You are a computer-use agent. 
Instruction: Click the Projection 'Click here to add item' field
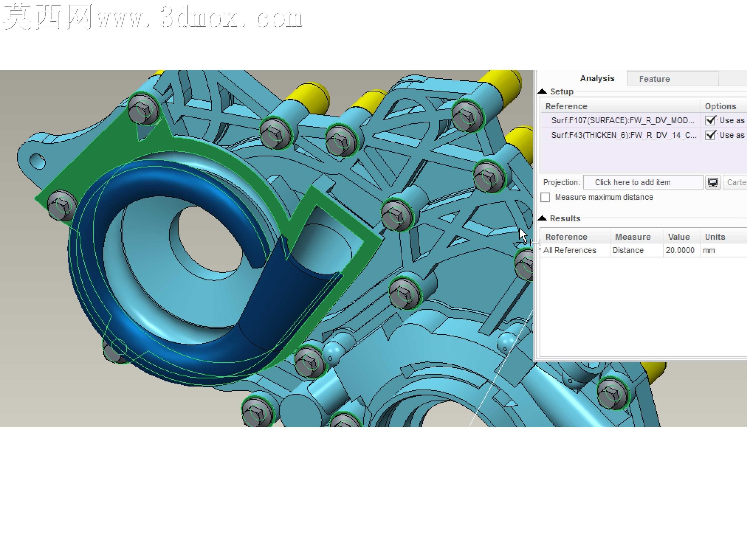pos(643,182)
